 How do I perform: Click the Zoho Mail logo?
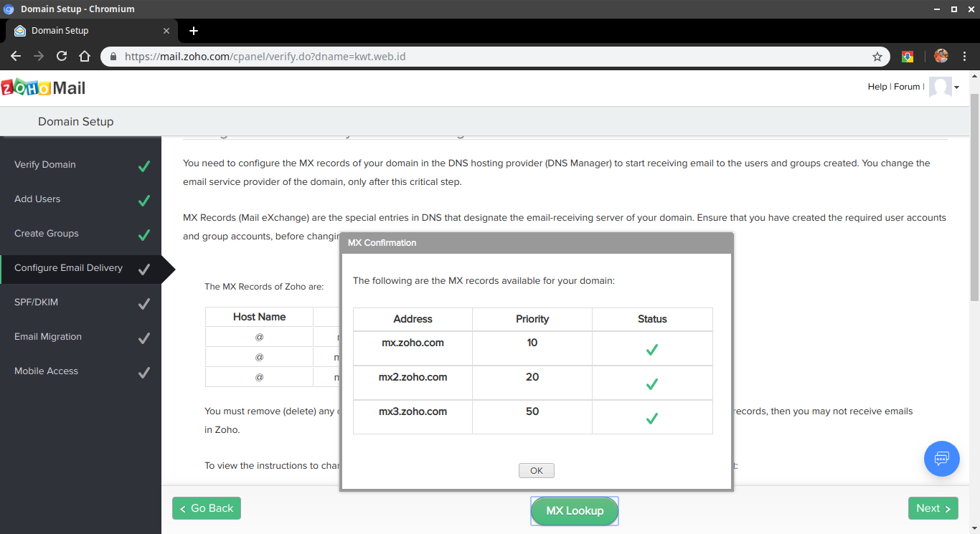(x=43, y=88)
